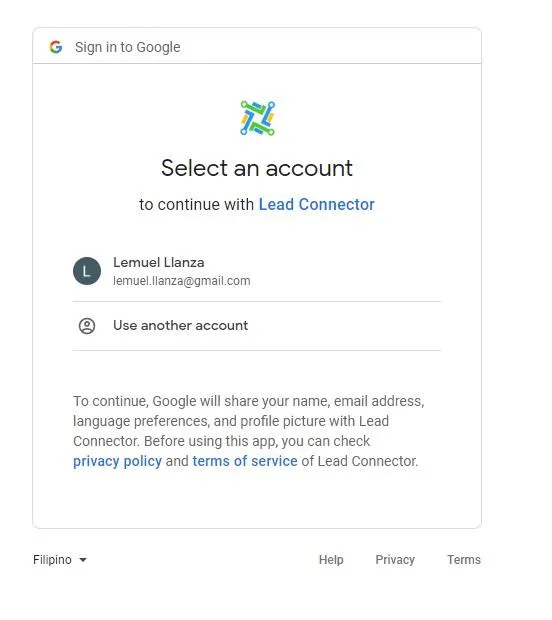This screenshot has width=552, height=620.
Task: Open the Filipino language dropdown arrow
Action: (x=83, y=560)
